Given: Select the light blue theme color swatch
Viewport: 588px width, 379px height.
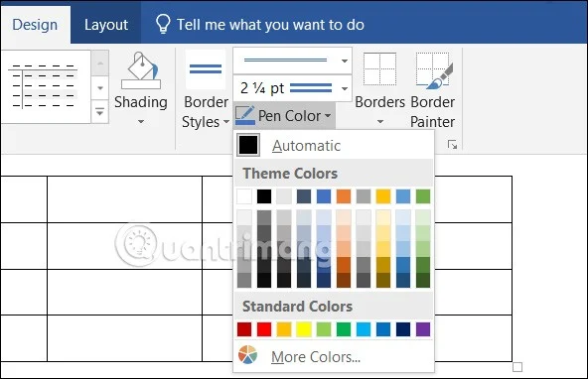Looking at the screenshot, I should click(403, 196).
